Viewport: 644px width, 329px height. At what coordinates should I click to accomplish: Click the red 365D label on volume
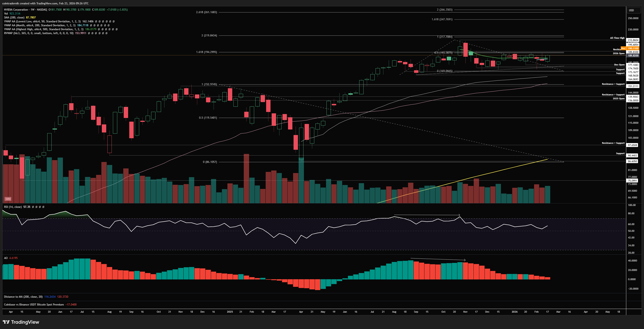click(x=8, y=199)
